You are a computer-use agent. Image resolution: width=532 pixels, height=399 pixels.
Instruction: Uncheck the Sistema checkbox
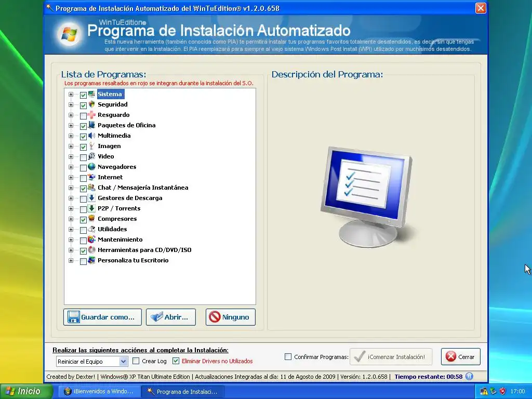(83, 95)
